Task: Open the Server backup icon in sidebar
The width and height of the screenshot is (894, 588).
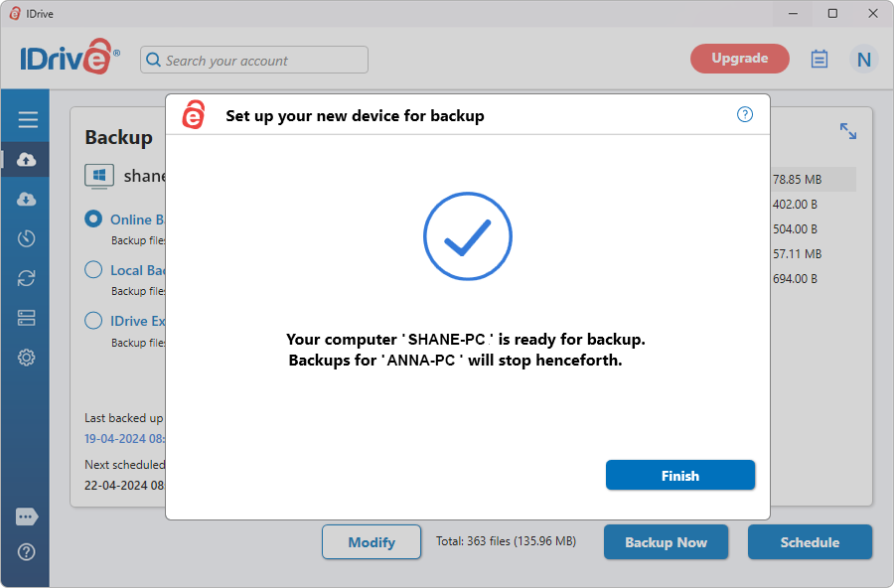Action: point(27,318)
